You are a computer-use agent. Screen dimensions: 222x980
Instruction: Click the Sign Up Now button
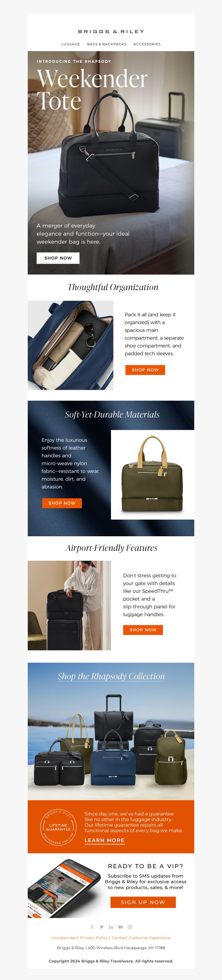(x=143, y=902)
